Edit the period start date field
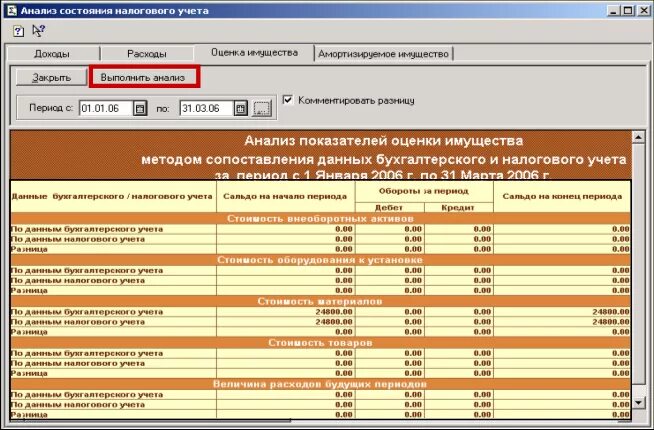Image resolution: width=654 pixels, height=430 pixels. coord(106,108)
